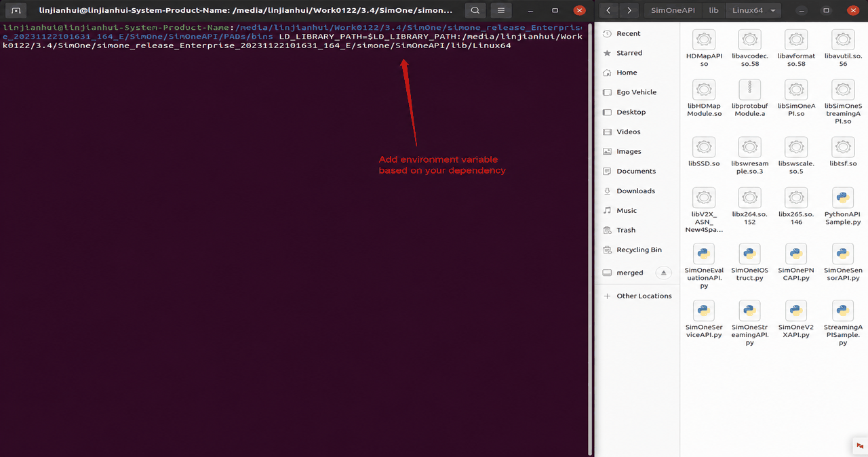Open new terminal tab button
This screenshot has height=457, width=868.
click(16, 10)
